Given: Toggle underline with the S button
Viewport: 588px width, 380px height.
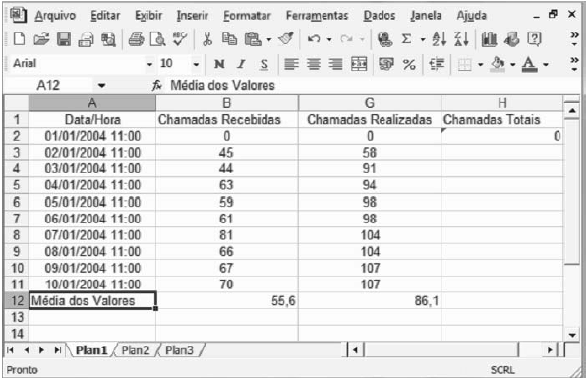Looking at the screenshot, I should (264, 65).
